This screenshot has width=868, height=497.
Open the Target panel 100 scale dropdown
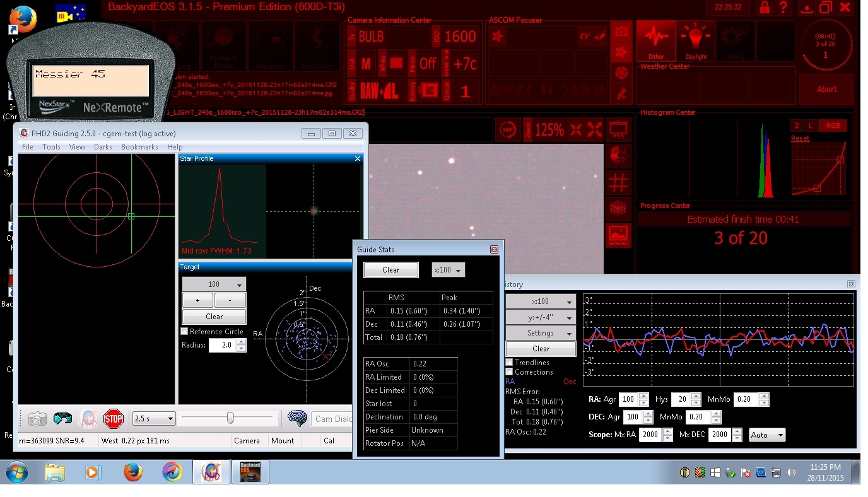coord(214,284)
